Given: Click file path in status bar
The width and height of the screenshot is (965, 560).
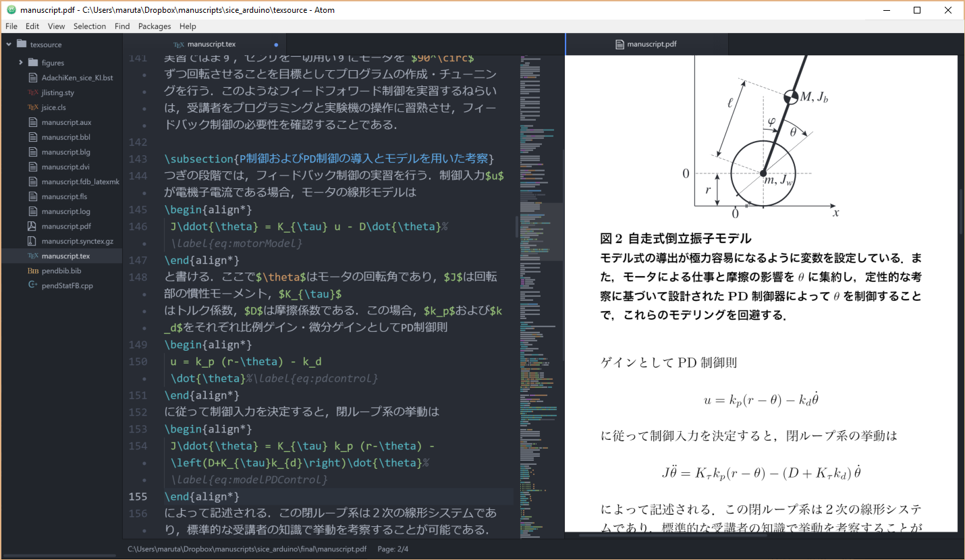Looking at the screenshot, I should (x=247, y=549).
